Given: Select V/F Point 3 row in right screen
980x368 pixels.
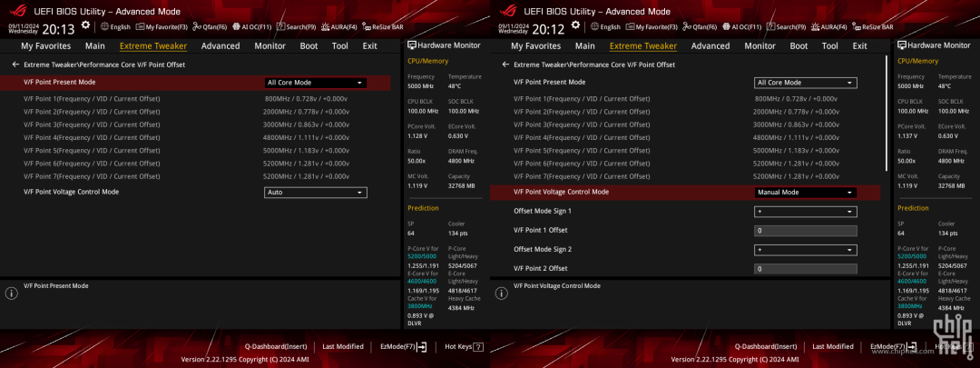Looking at the screenshot, I should (685, 124).
